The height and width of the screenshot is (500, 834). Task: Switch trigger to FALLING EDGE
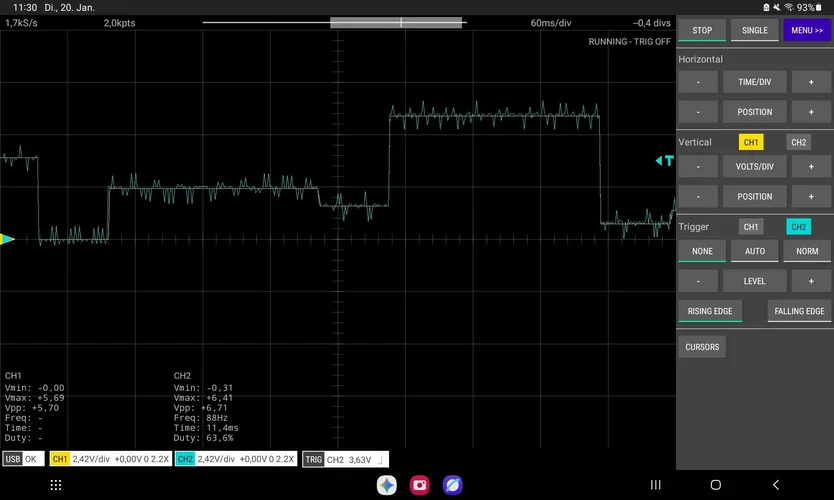coord(799,311)
